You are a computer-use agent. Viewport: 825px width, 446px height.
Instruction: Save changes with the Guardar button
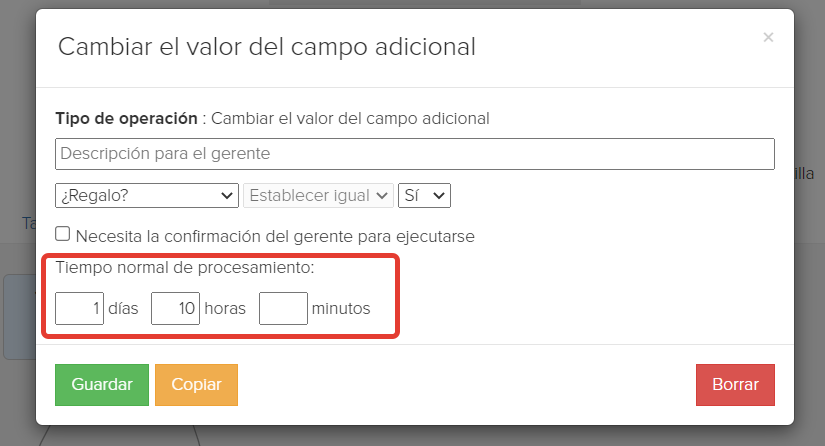coord(102,385)
